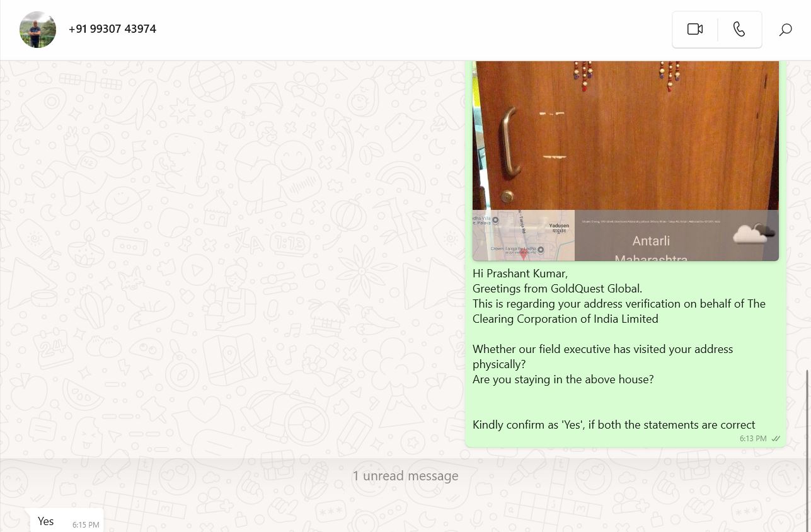The image size is (811, 532).
Task: Click the cloud weather icon on the photo
Action: (754, 233)
